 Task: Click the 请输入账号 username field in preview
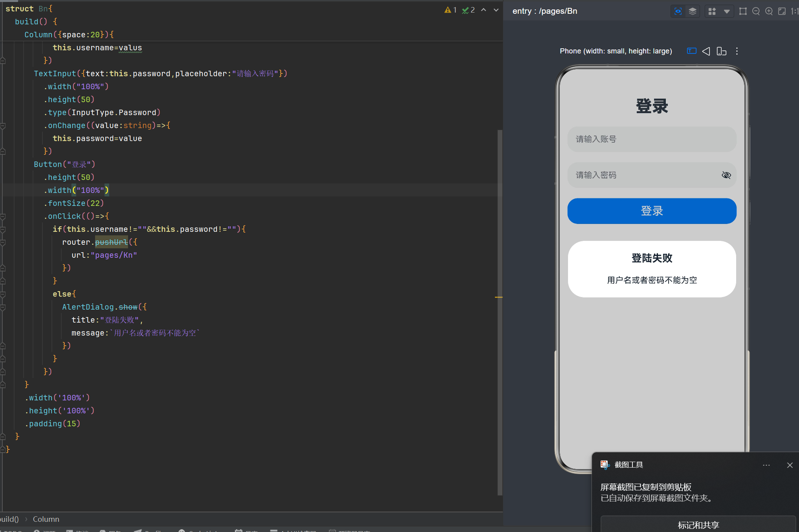[x=652, y=139]
